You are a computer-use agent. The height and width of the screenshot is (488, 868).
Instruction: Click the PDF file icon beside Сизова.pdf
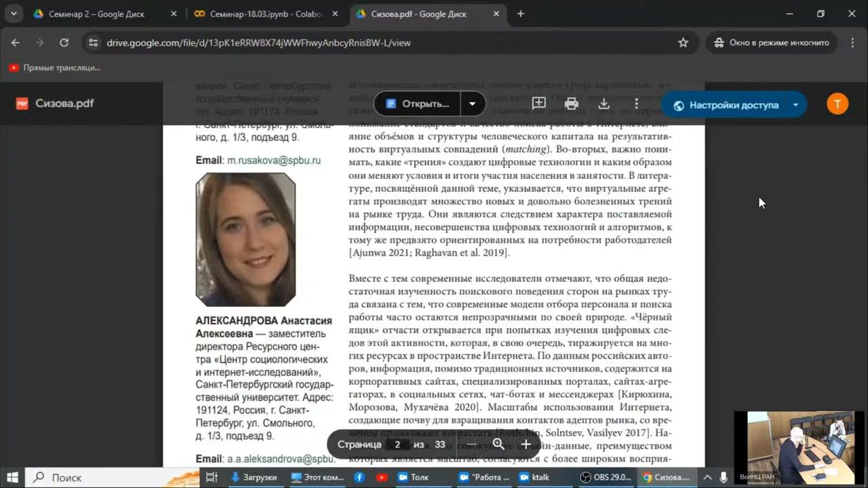click(x=22, y=104)
